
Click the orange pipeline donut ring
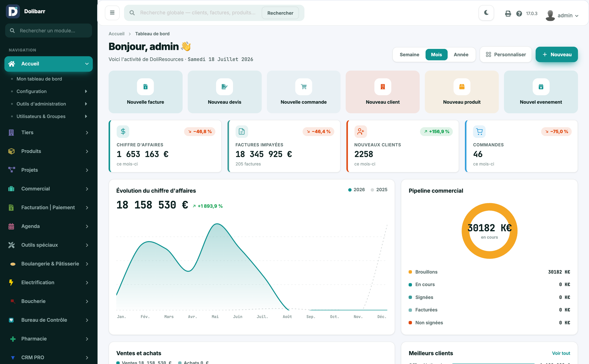(x=489, y=206)
